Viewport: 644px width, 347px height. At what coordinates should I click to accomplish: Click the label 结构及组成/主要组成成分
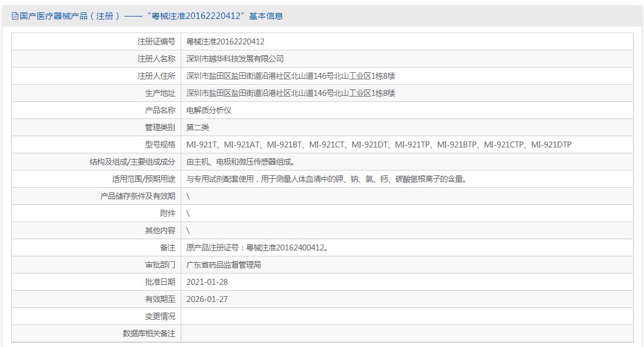coord(132,162)
